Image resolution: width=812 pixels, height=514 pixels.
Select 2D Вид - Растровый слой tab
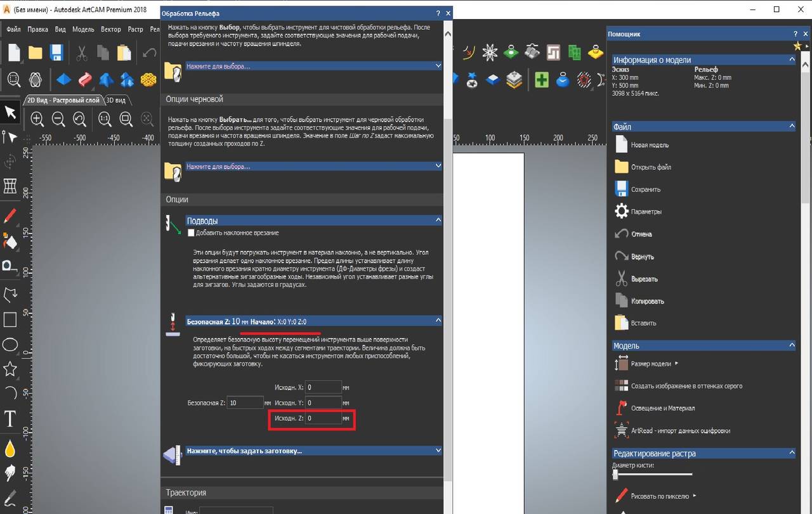[x=62, y=100]
